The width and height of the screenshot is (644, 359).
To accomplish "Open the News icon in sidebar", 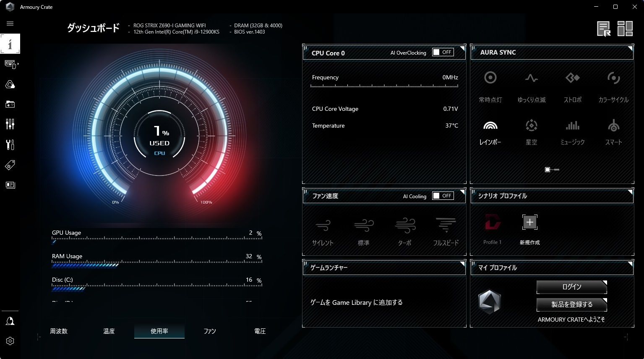I will (x=10, y=185).
